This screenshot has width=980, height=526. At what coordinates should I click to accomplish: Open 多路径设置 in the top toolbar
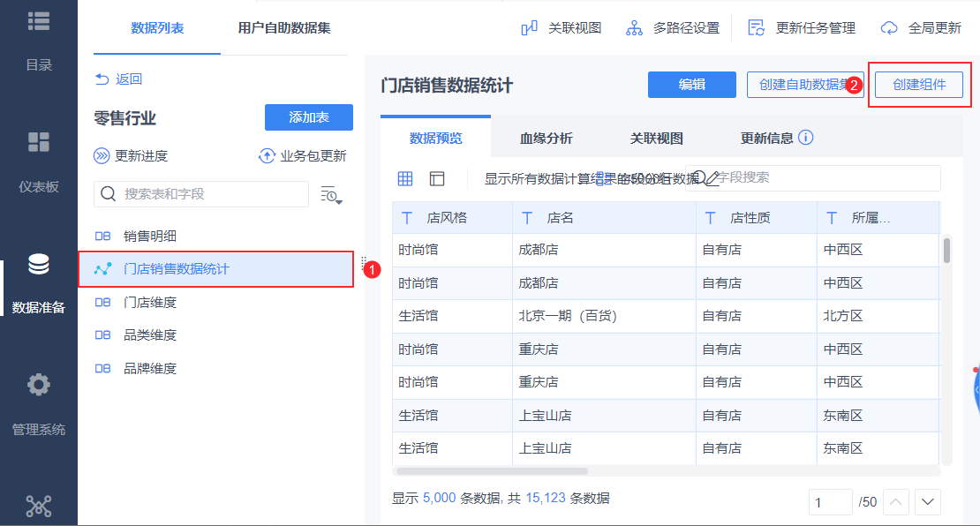click(x=673, y=28)
